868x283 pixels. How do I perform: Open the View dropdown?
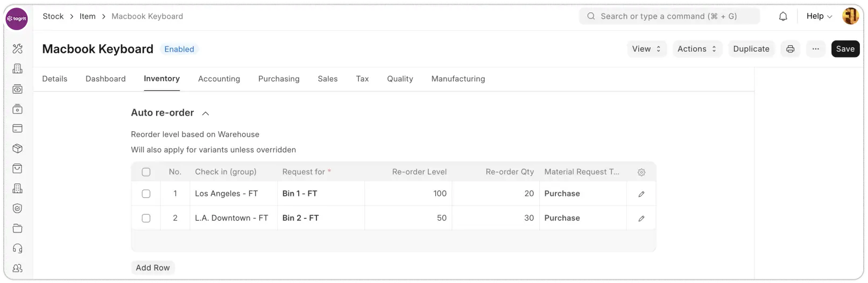coord(646,49)
